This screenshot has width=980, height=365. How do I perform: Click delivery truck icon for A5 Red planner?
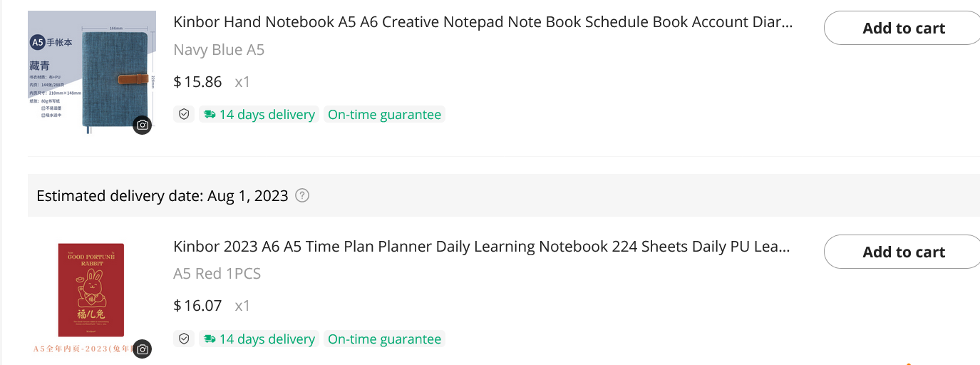(209, 339)
